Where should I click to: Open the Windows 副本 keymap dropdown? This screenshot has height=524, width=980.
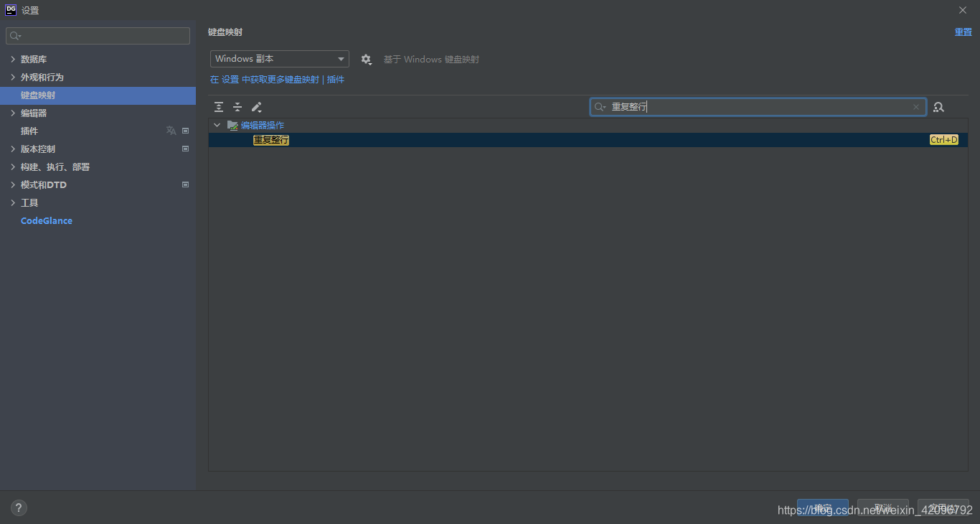(280, 59)
